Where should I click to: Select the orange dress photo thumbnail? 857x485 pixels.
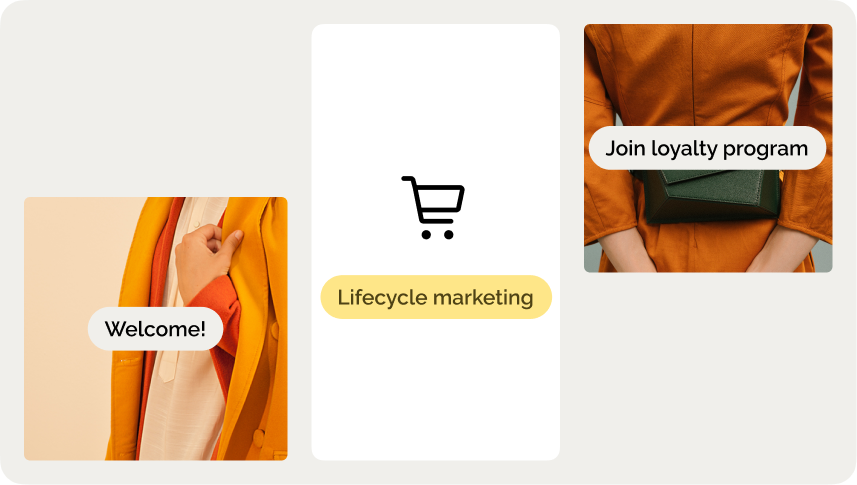click(708, 148)
